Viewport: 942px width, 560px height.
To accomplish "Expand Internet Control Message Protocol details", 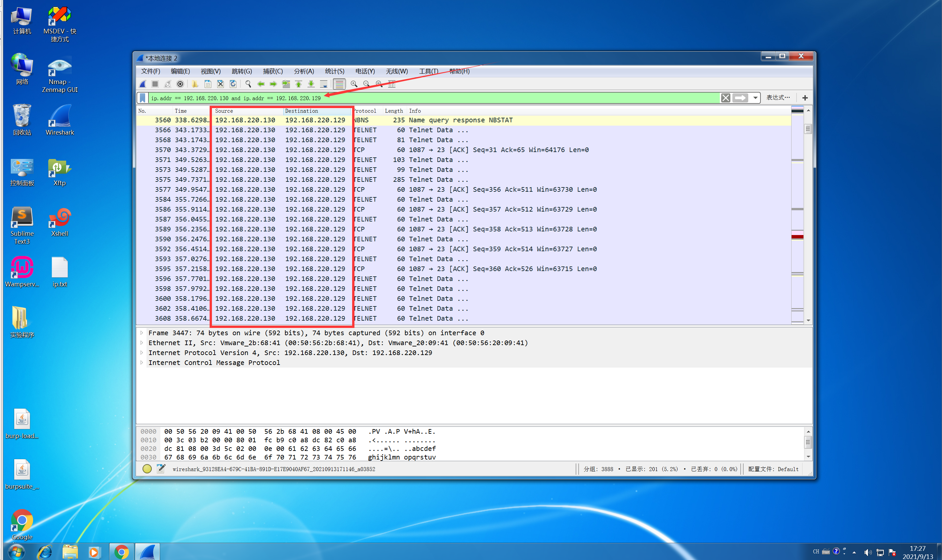I will pyautogui.click(x=142, y=363).
